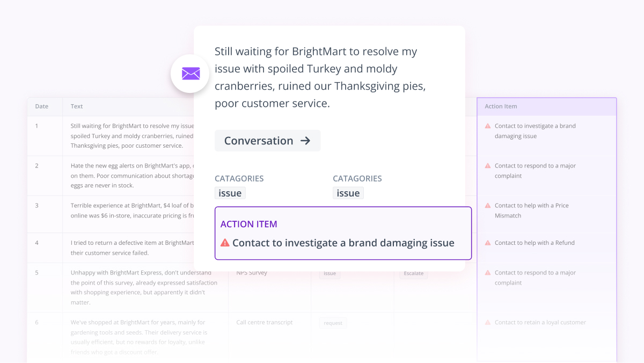Click the Escalate tag in row 5
This screenshot has width=644, height=363.
[x=413, y=273]
